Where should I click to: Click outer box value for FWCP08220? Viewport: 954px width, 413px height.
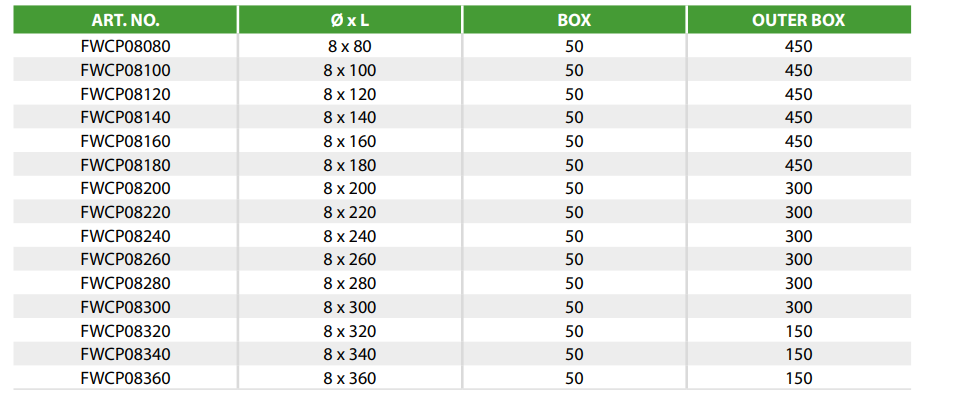coord(799,212)
